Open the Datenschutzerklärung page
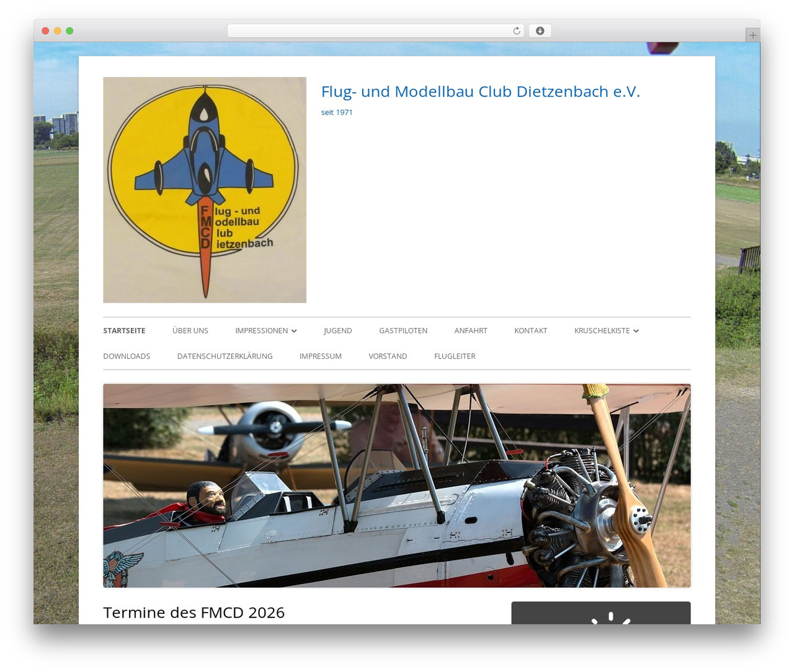 point(225,356)
